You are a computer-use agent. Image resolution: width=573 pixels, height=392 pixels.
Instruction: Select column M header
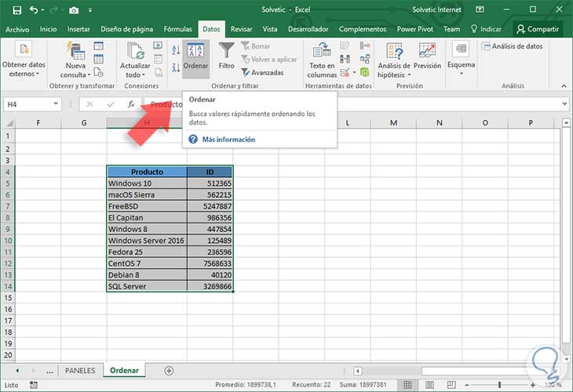(x=393, y=123)
